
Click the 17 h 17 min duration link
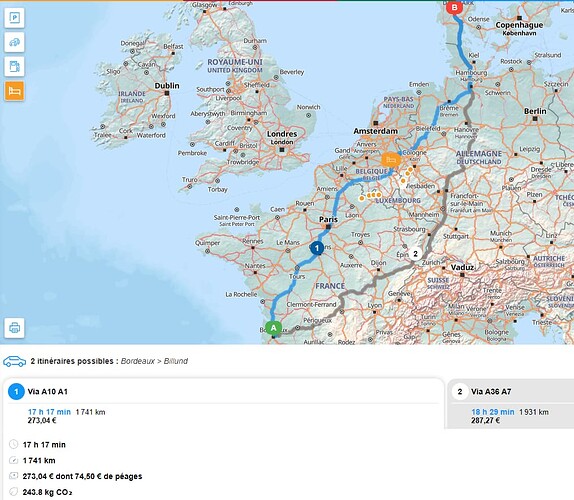(49, 412)
